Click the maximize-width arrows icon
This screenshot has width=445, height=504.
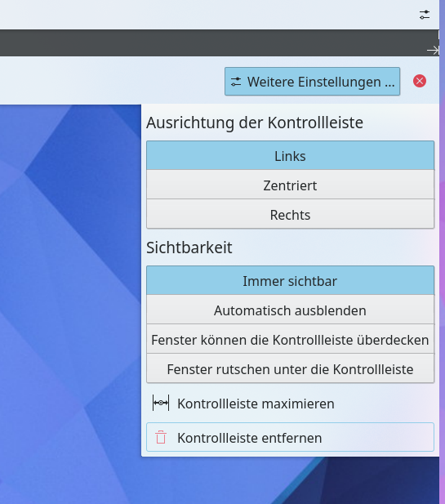(161, 403)
